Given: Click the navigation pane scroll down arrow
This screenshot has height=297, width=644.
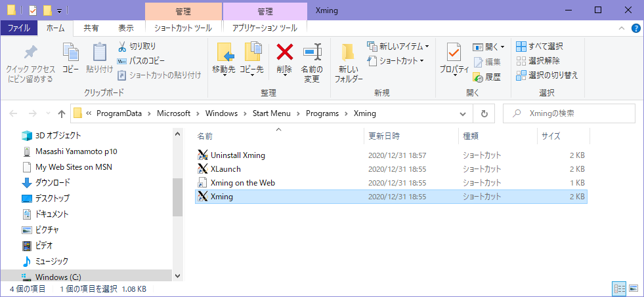Looking at the screenshot, I should (177, 275).
